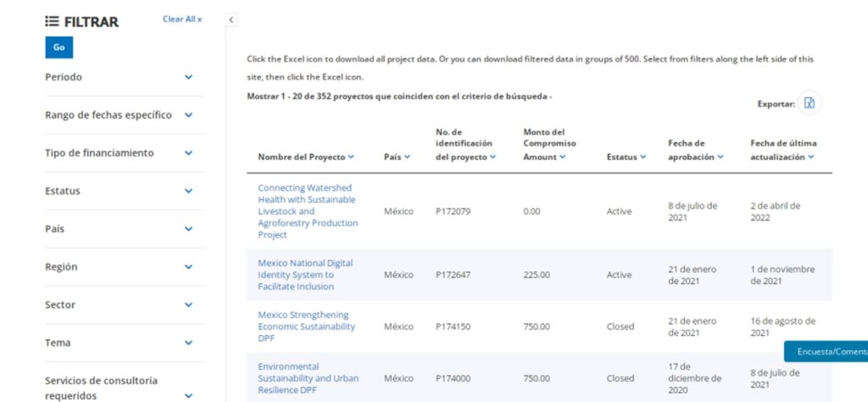Screen dimensions: 868x402
Task: Open Environmental Sustainability and Urban Resilience DPF
Action: pos(308,378)
